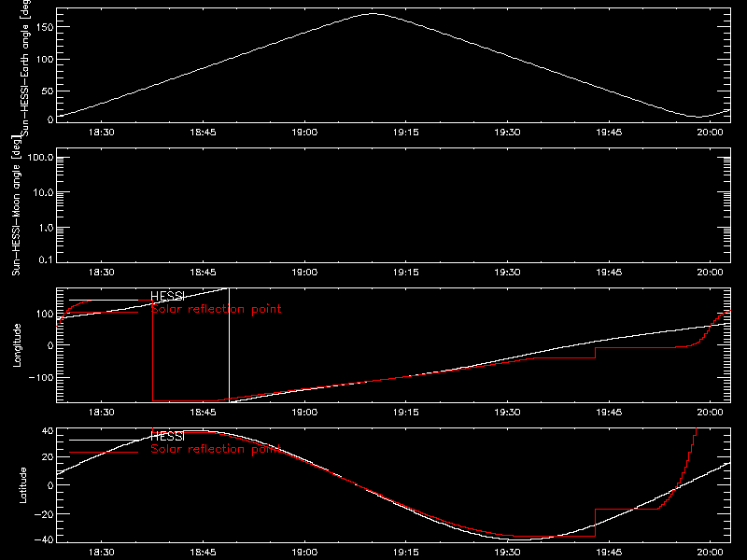
Task: Select the 150 tick label in Earth angle plot
Action: coord(45,27)
